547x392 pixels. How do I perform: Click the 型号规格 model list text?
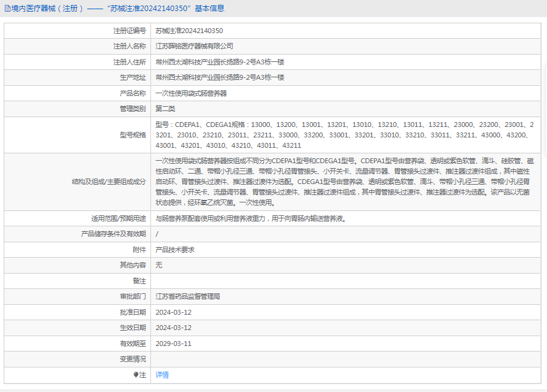click(x=344, y=135)
